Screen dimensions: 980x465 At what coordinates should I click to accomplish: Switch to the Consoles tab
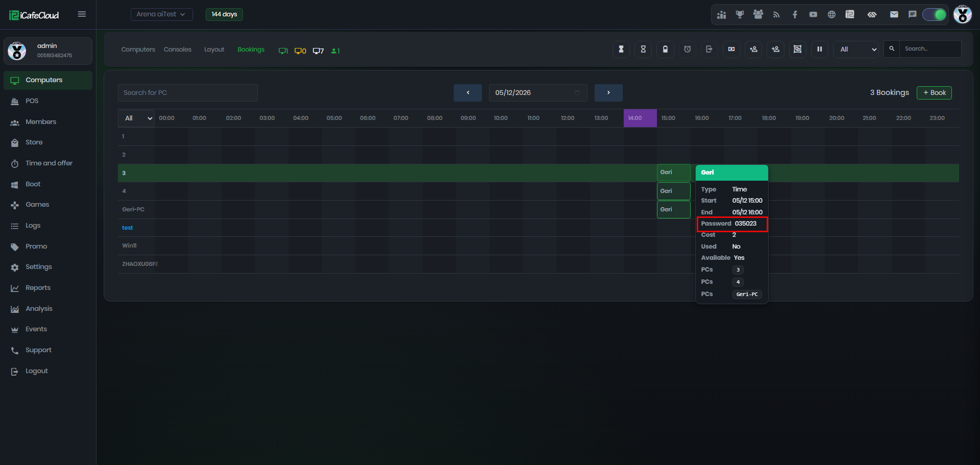(178, 50)
